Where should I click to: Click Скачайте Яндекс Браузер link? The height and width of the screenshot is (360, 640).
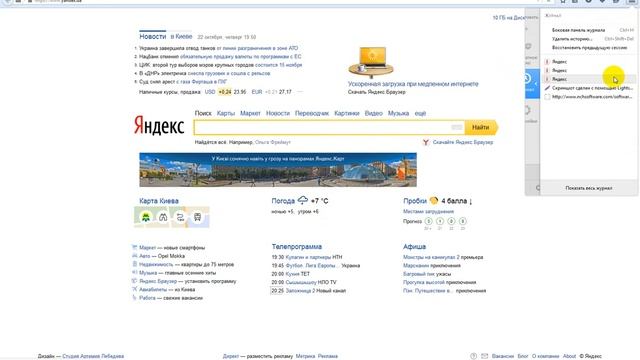(x=463, y=142)
